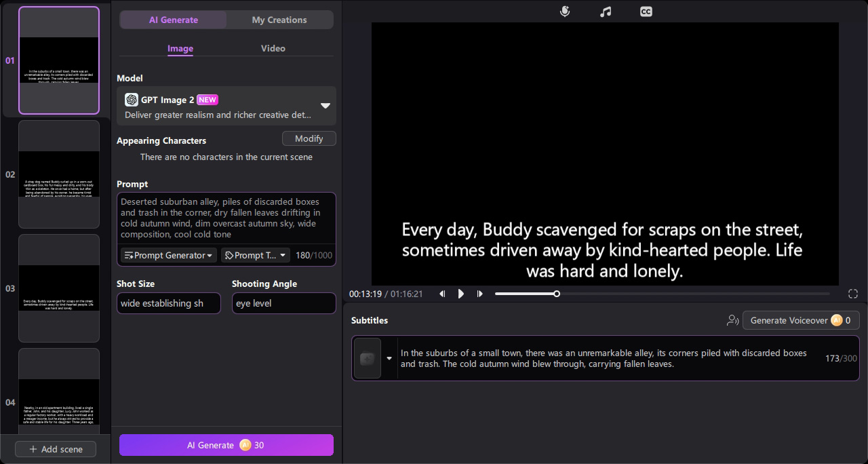Screen dimensions: 868x464
Task: Open the Prompt Template dropdown
Action: 256,255
